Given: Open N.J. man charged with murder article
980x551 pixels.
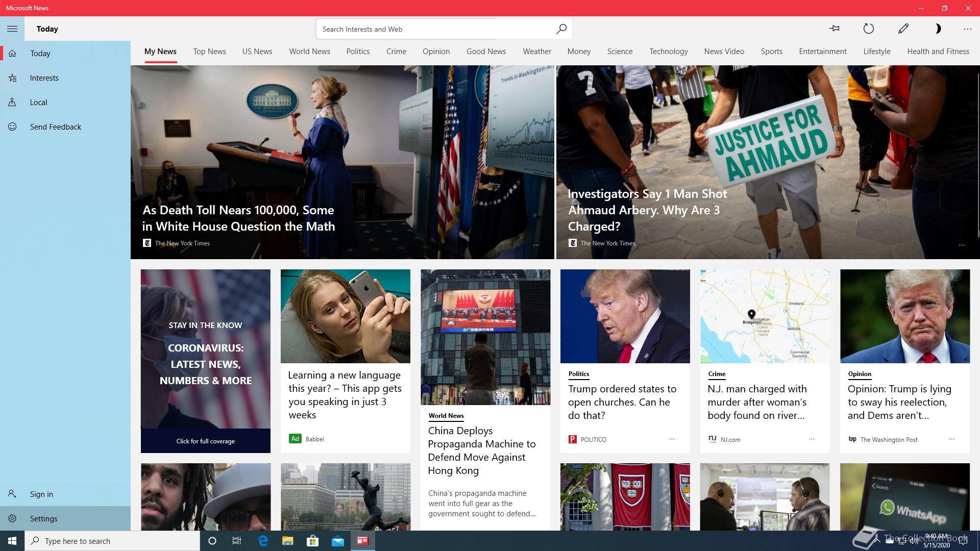Looking at the screenshot, I should pyautogui.click(x=757, y=402).
